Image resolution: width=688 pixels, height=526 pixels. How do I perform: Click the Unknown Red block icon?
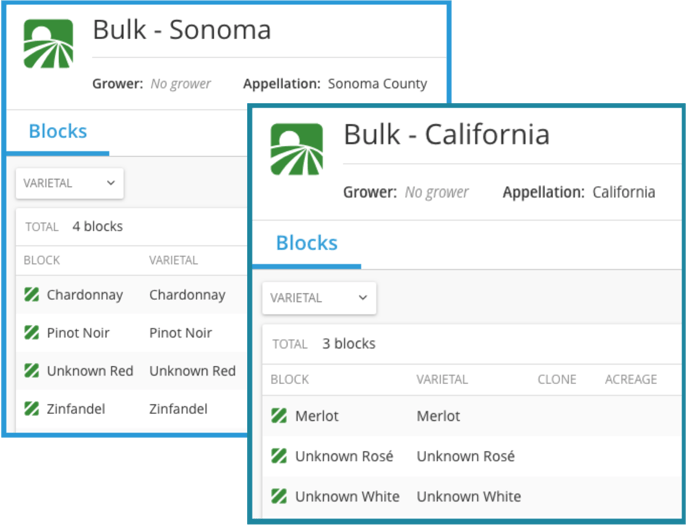coord(32,371)
